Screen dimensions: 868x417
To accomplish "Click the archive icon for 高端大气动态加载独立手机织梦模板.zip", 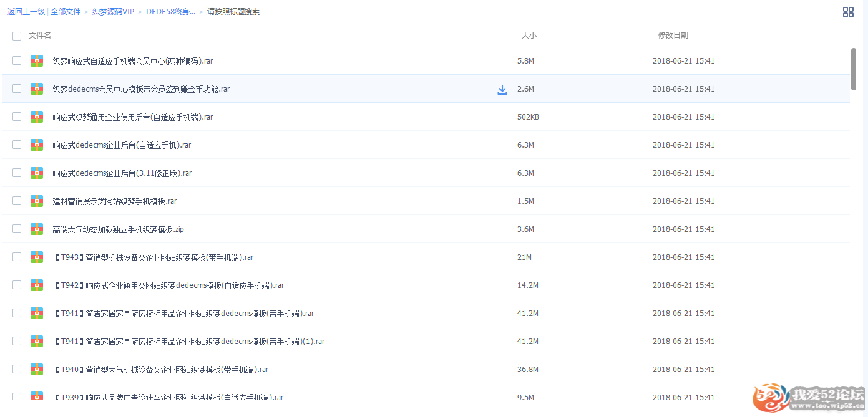I will pos(37,229).
